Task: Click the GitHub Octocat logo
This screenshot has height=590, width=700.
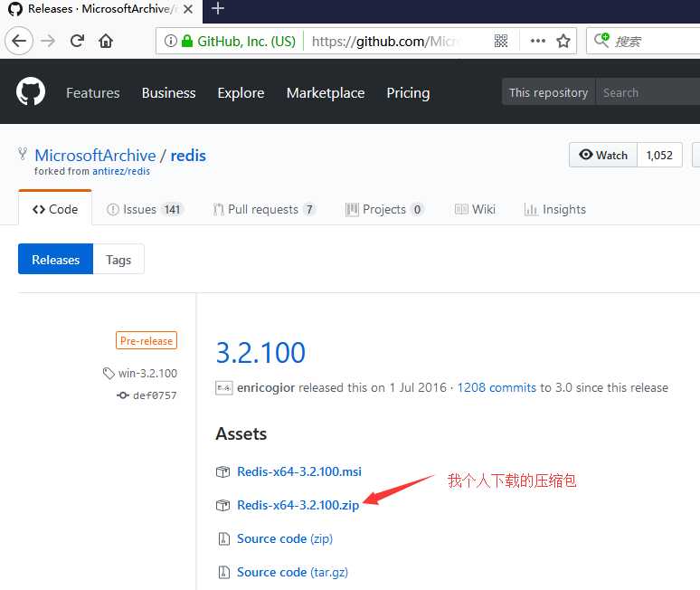Action: click(31, 91)
